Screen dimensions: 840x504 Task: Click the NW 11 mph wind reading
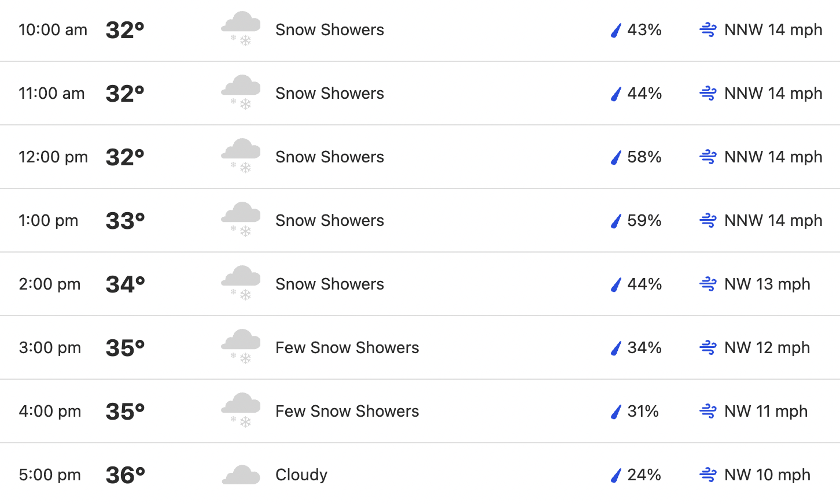(766, 411)
